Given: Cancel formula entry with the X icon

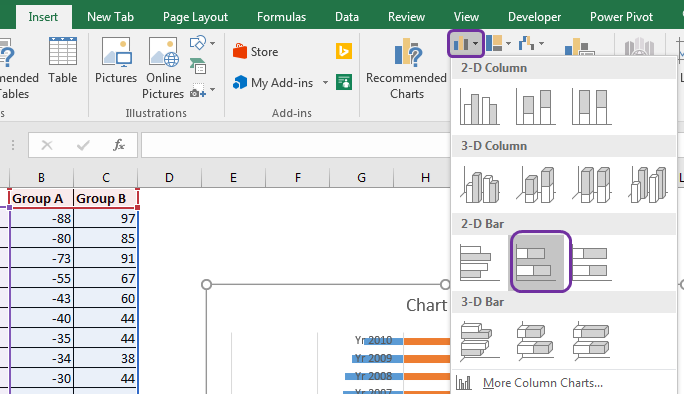Looking at the screenshot, I should [47, 145].
